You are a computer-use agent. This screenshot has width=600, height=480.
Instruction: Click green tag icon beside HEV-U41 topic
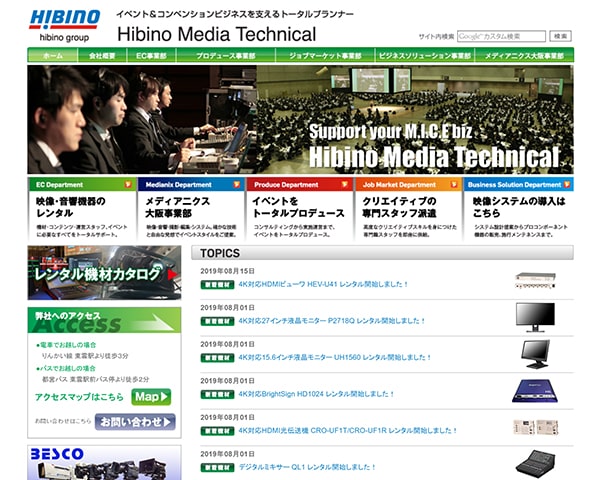point(217,284)
